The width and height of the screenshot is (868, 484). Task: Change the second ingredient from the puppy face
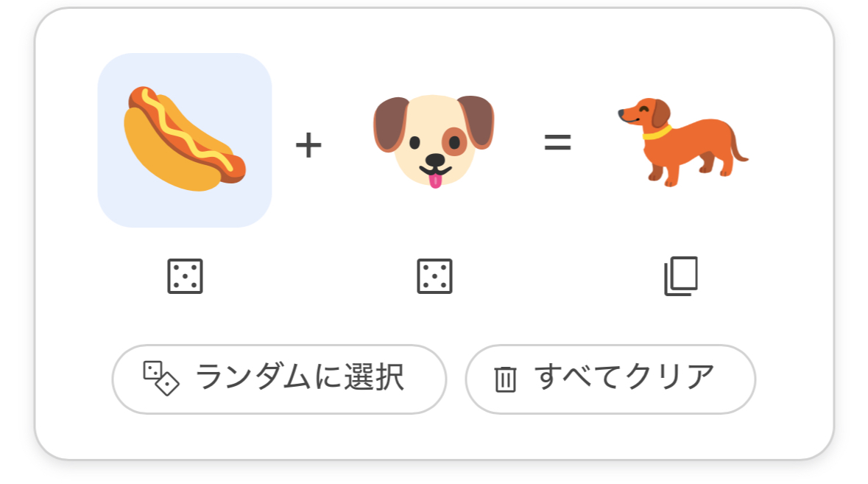point(434,141)
